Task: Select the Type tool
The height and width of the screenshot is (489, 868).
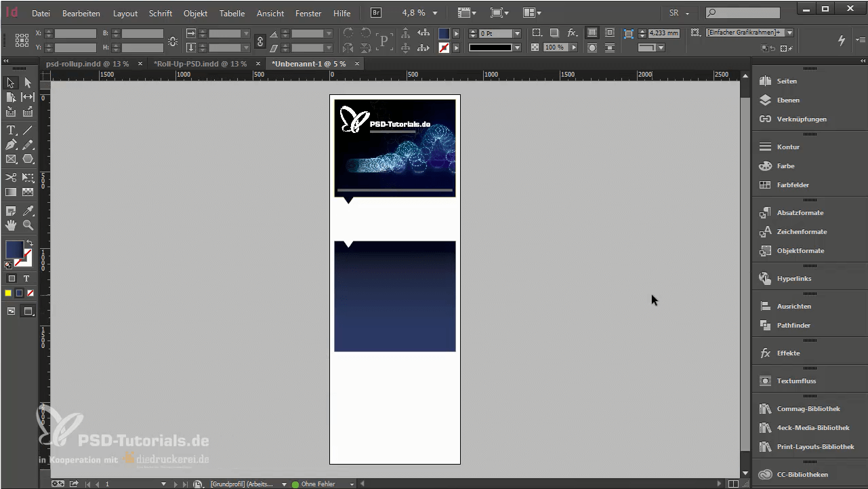Action: [11, 130]
